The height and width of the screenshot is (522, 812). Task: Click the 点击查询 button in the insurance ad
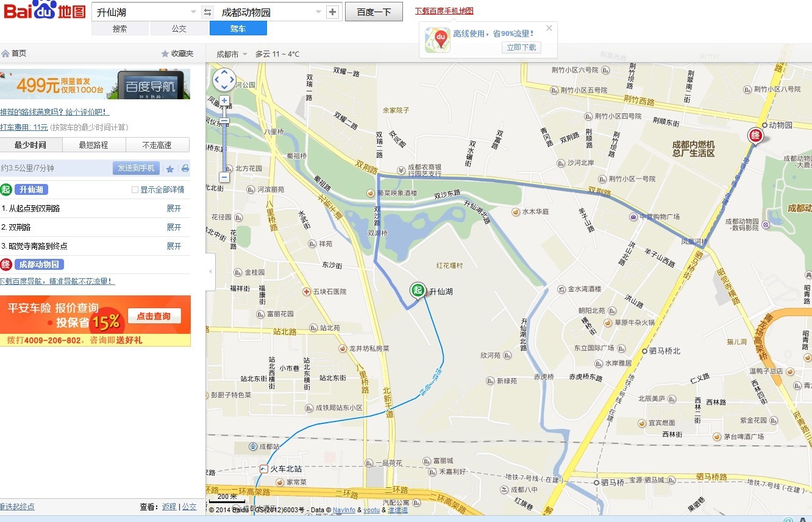tap(154, 316)
